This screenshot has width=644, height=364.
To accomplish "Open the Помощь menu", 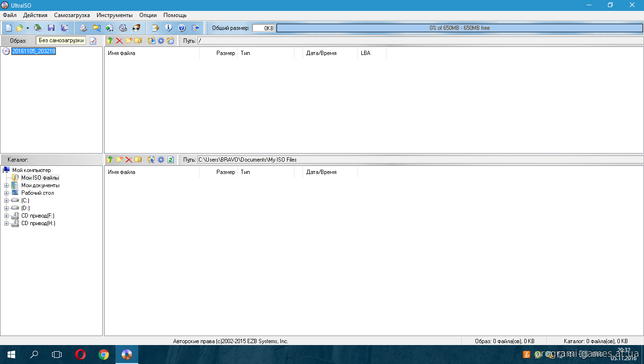I will [x=175, y=15].
